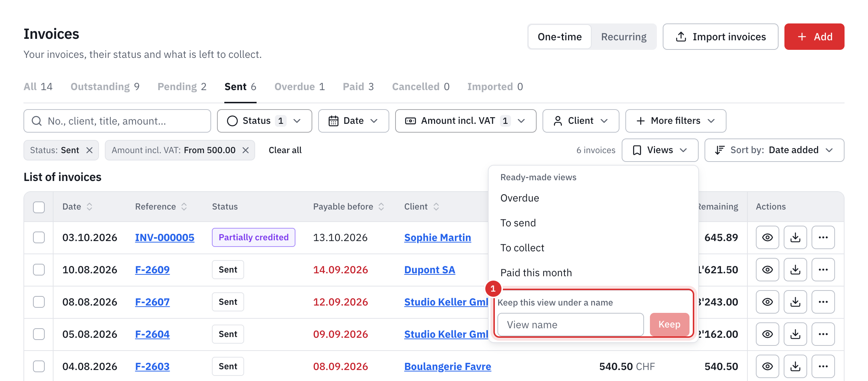
Task: Download invoice F-2603
Action: [795, 366]
